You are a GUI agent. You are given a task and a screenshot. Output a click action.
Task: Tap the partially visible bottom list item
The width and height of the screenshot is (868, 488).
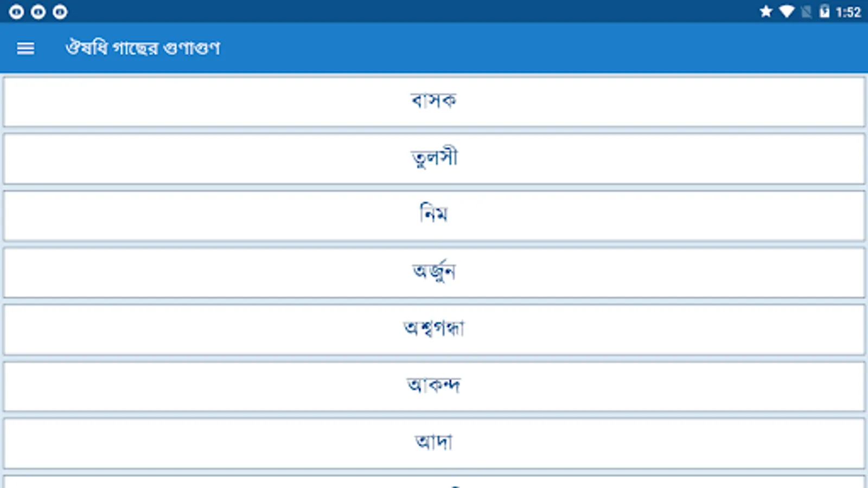point(434,482)
